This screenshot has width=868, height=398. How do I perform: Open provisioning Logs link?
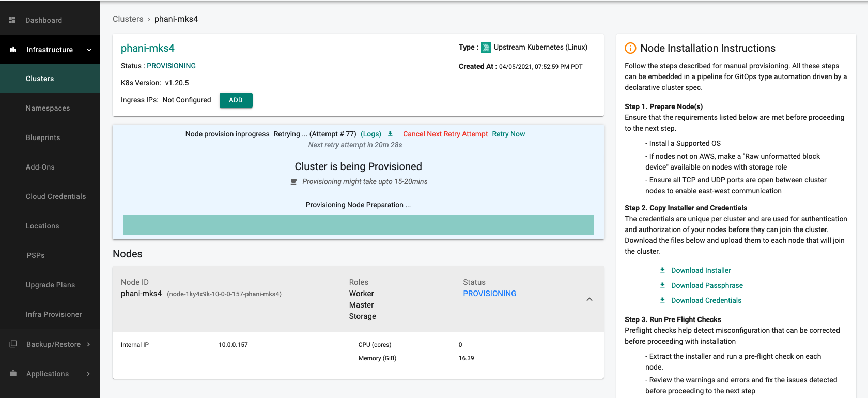tap(371, 134)
